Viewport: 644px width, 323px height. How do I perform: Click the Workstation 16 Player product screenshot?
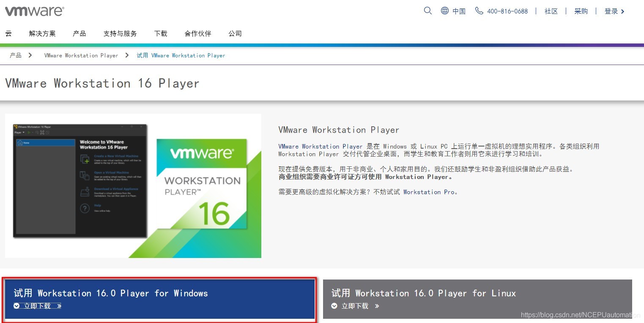[133, 185]
